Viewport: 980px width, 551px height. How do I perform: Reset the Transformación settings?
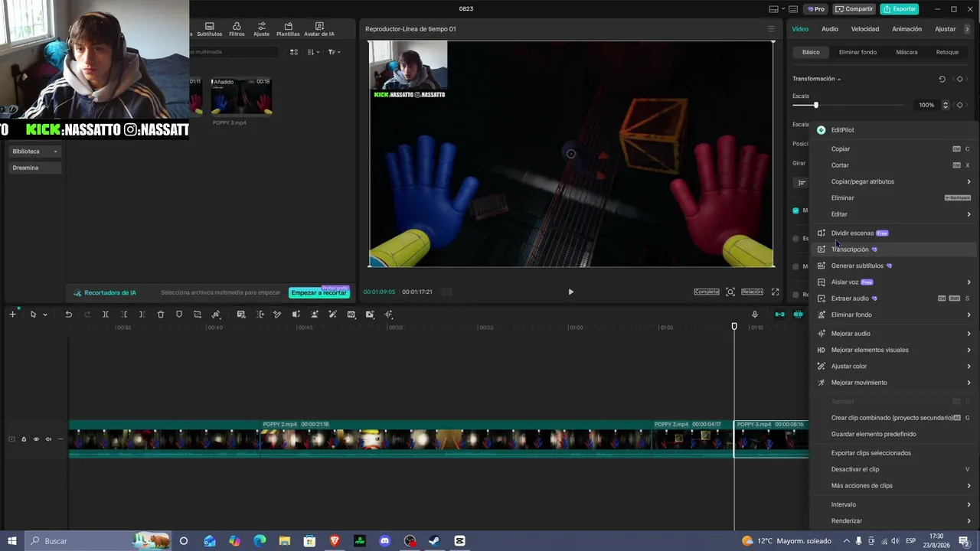click(942, 79)
